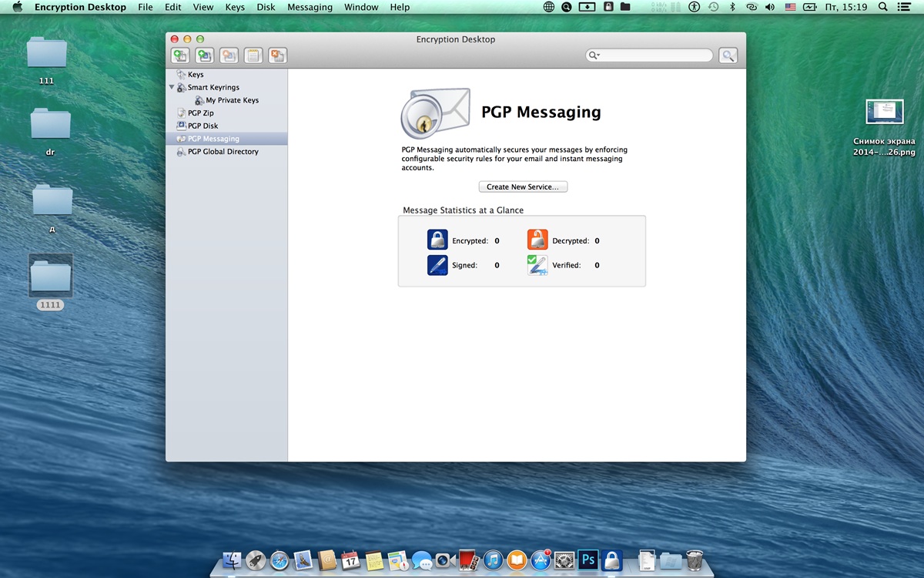Open Calendar from the Dock
Image resolution: width=924 pixels, height=578 pixels.
(350, 560)
